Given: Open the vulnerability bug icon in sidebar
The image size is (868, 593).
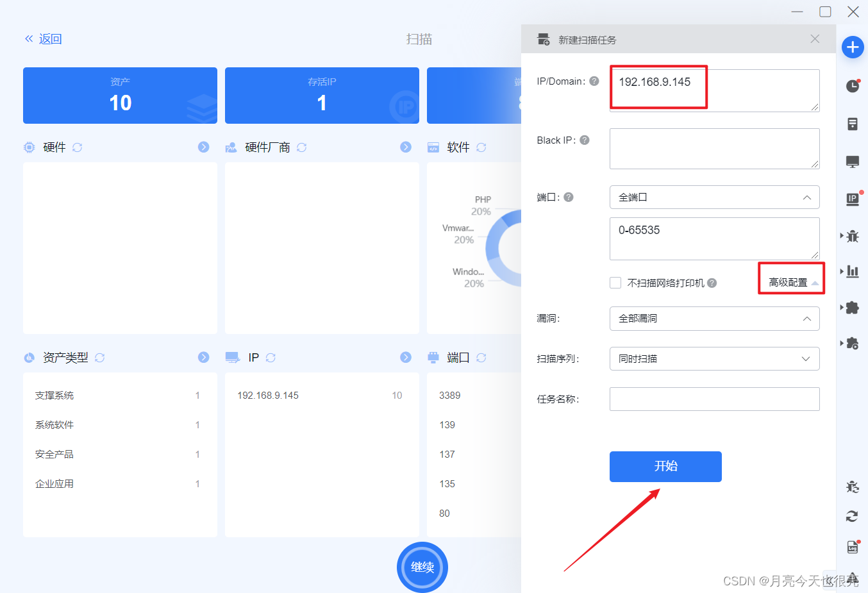Looking at the screenshot, I should click(x=853, y=236).
